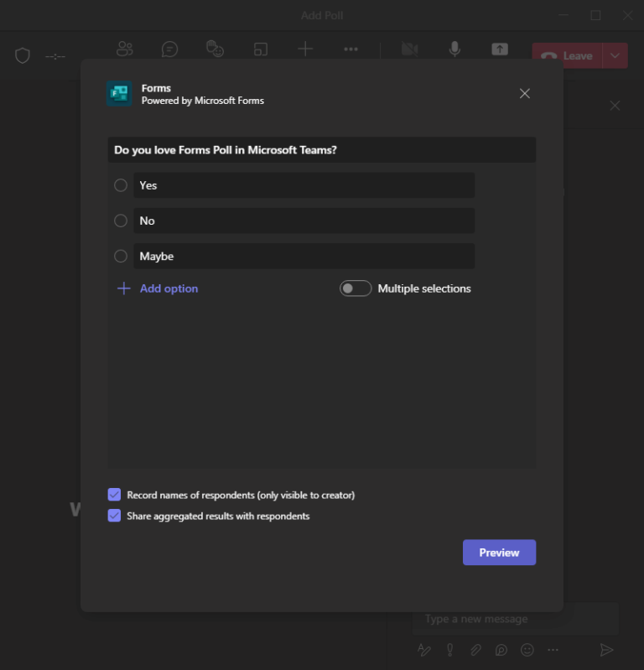Click the microphone mute icon

[x=454, y=49]
